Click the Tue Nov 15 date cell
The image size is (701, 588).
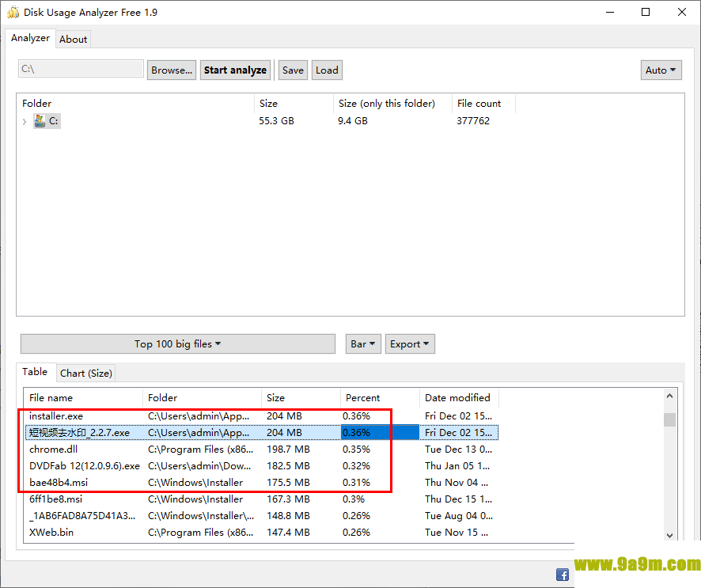tap(457, 532)
